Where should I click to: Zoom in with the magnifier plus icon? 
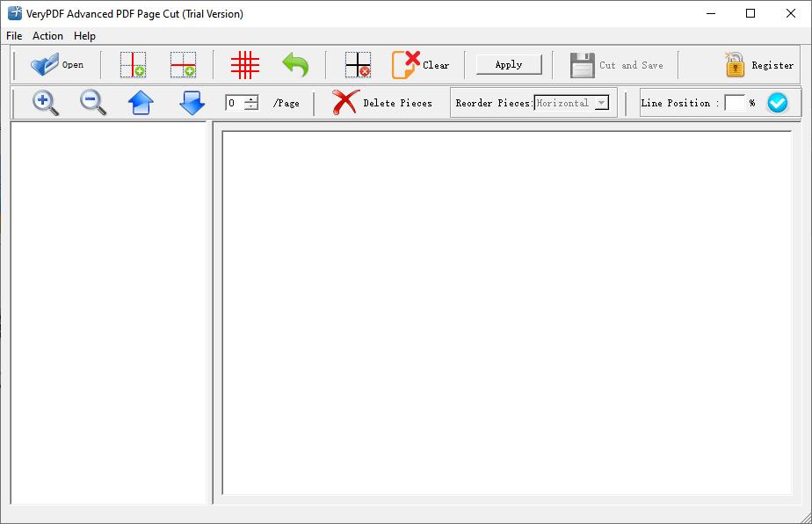pyautogui.click(x=46, y=103)
